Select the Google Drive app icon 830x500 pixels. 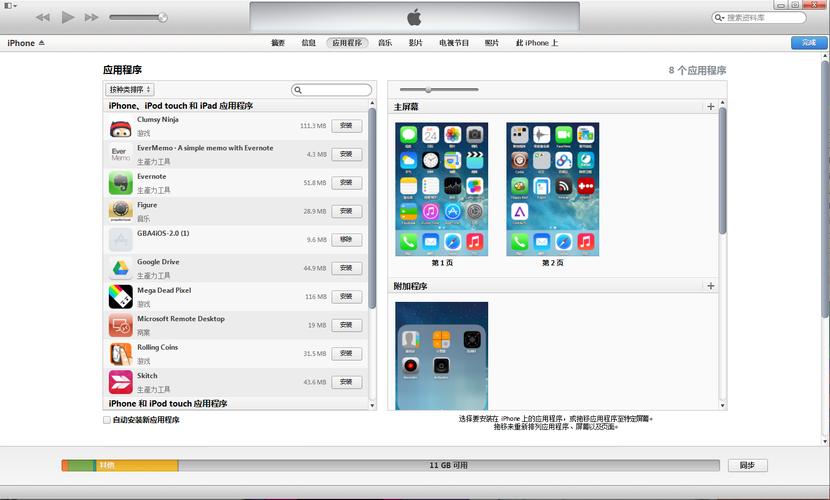[120, 268]
